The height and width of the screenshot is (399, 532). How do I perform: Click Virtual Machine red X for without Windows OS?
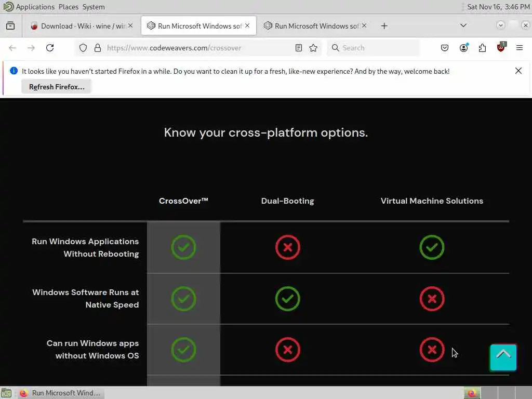coord(432,350)
